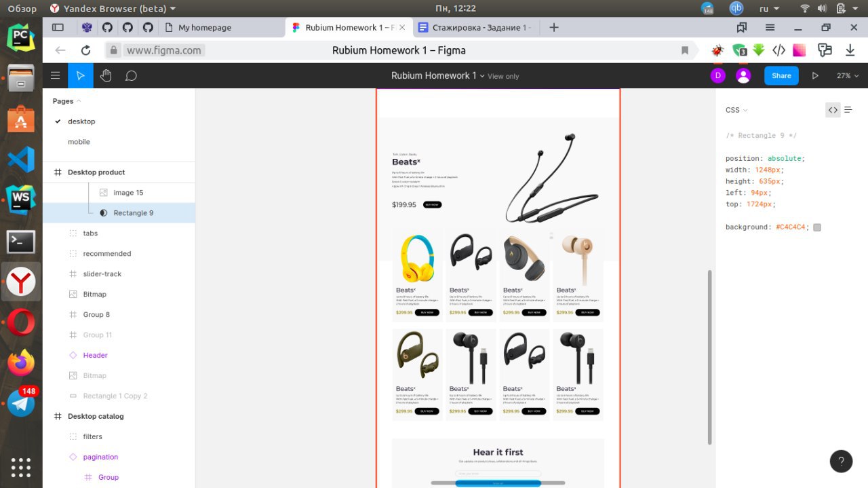Open the 27% zoom level dropdown

848,76
